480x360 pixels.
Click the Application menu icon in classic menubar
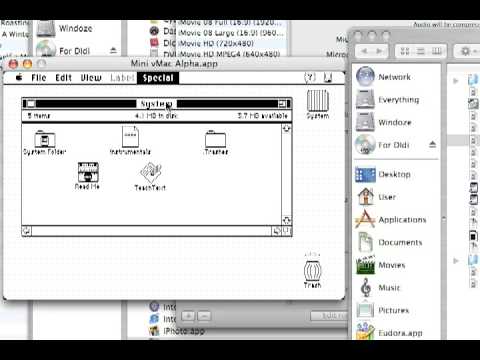tap(328, 78)
